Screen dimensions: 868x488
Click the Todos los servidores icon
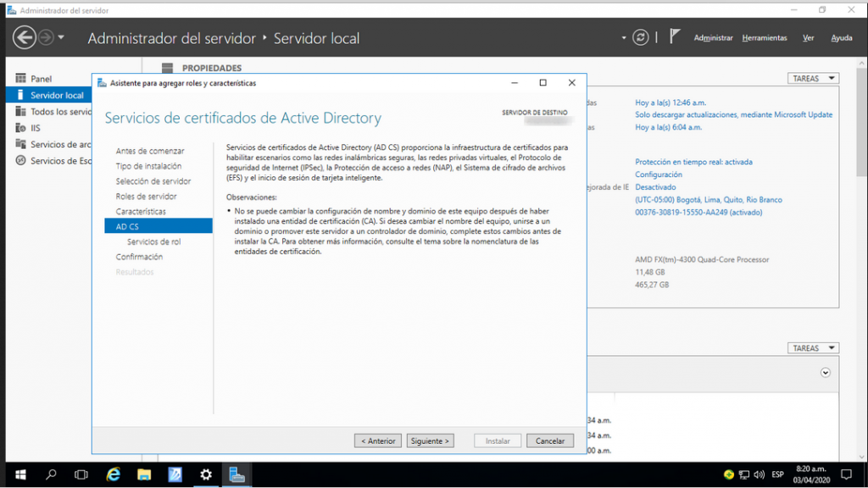click(x=21, y=111)
